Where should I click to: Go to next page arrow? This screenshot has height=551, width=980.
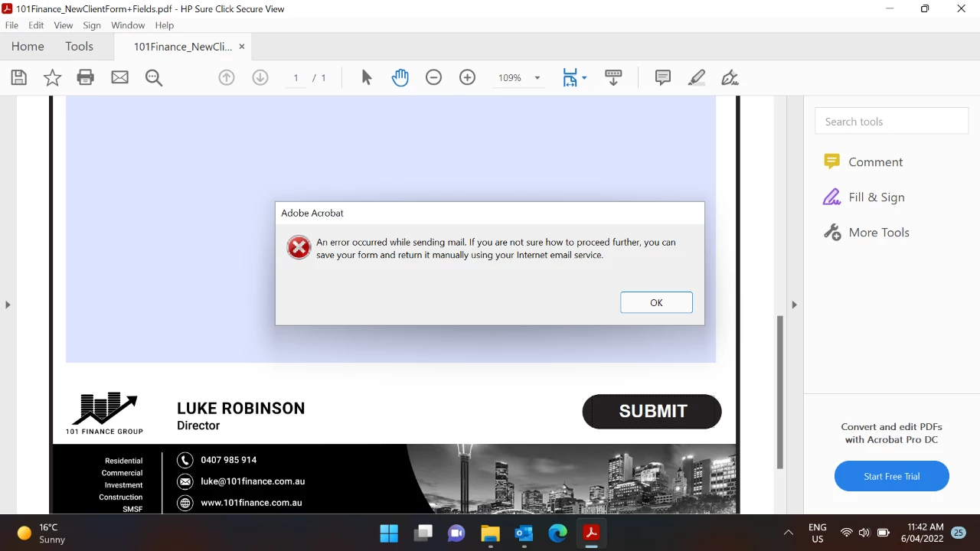click(x=260, y=77)
